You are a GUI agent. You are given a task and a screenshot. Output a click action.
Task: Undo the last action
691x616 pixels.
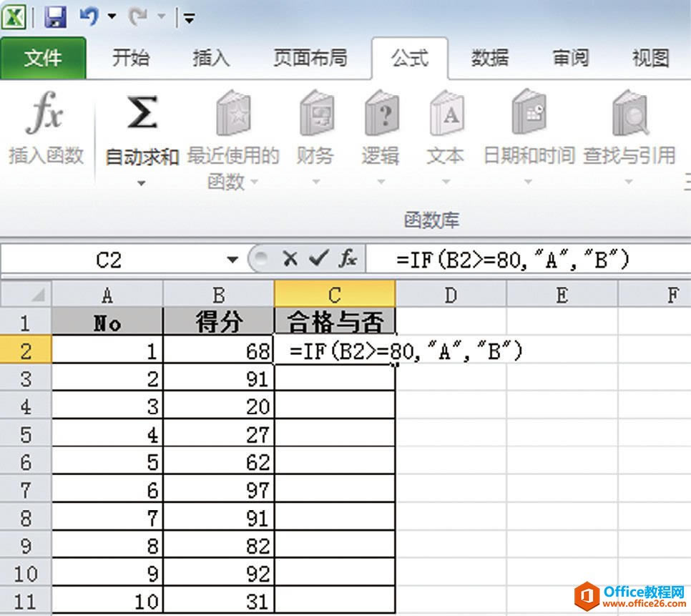point(89,16)
